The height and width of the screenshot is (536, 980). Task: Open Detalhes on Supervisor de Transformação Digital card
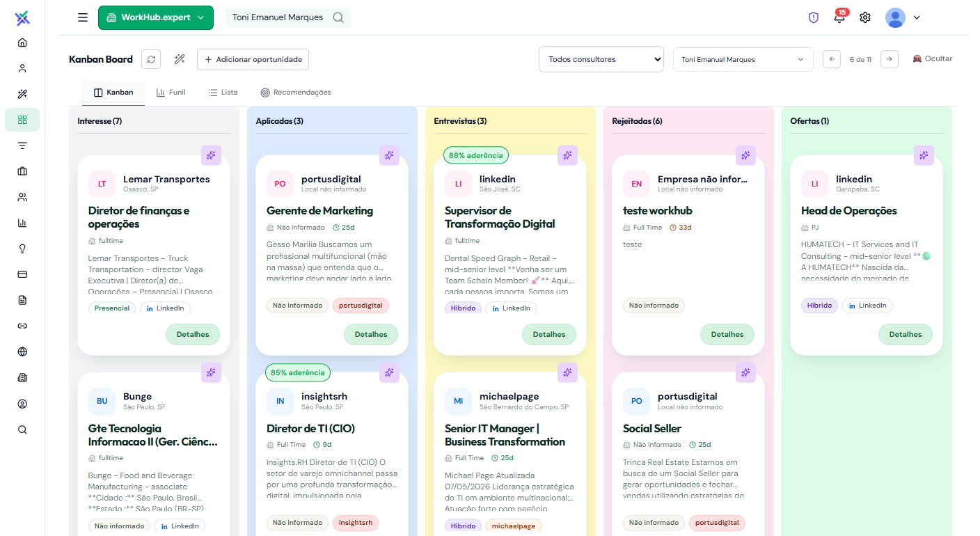click(549, 334)
